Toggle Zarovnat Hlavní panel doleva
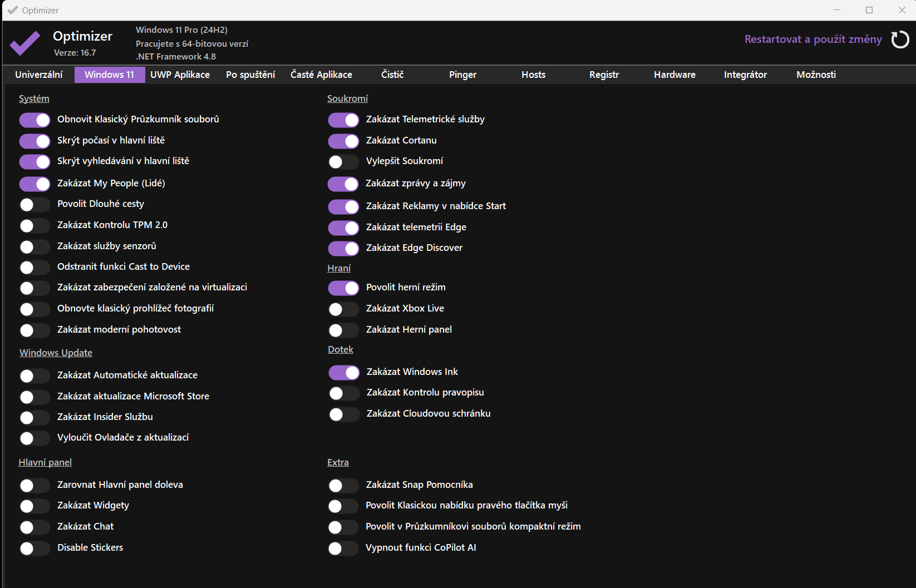916x588 pixels. pyautogui.click(x=35, y=485)
